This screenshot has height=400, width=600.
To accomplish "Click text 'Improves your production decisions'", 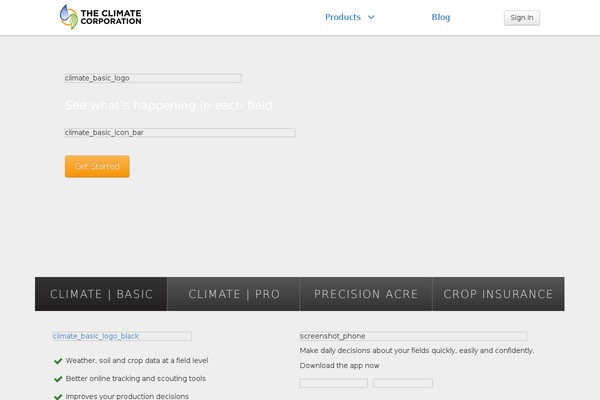I will coord(127,396).
